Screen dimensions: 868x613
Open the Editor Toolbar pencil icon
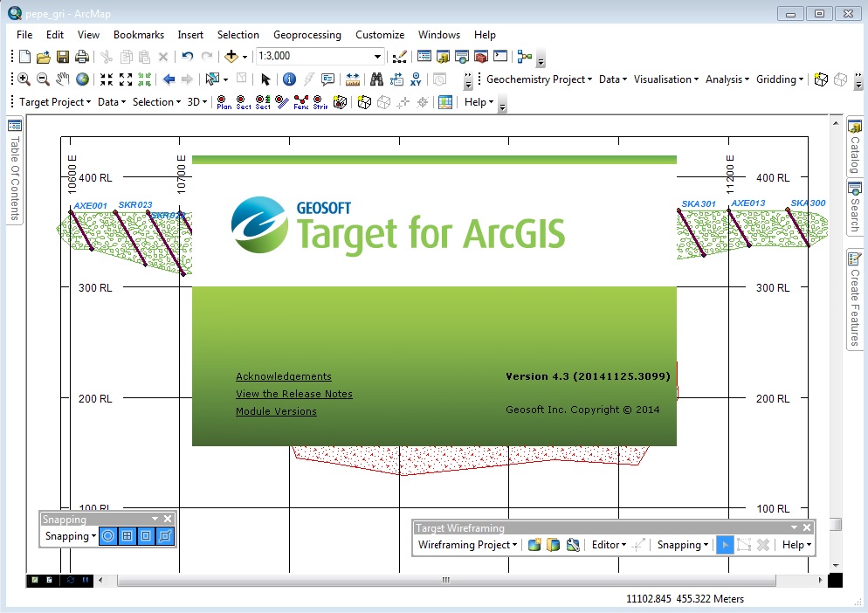click(399, 56)
